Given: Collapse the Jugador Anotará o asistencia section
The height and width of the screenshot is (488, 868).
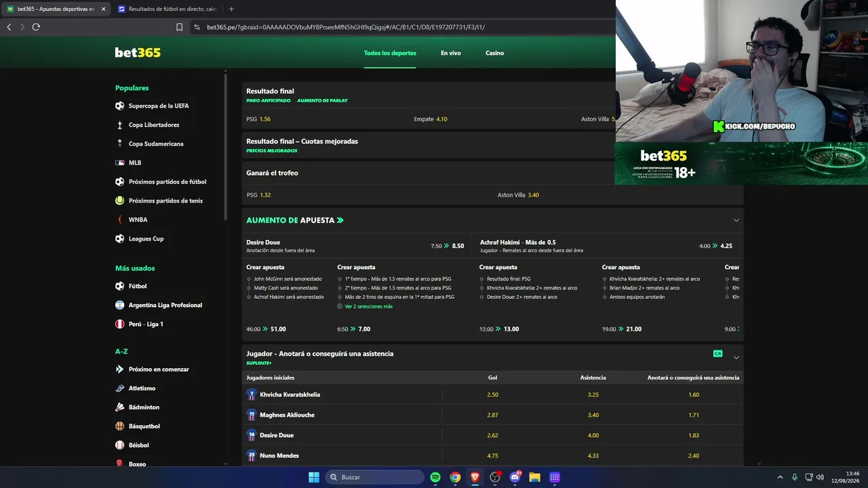Looking at the screenshot, I should [x=736, y=357].
